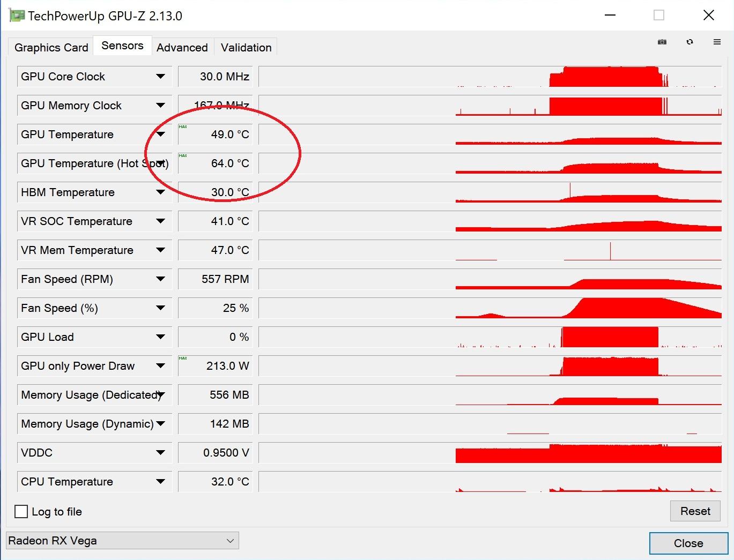
Task: Expand the VDDC dropdown arrow
Action: [160, 452]
